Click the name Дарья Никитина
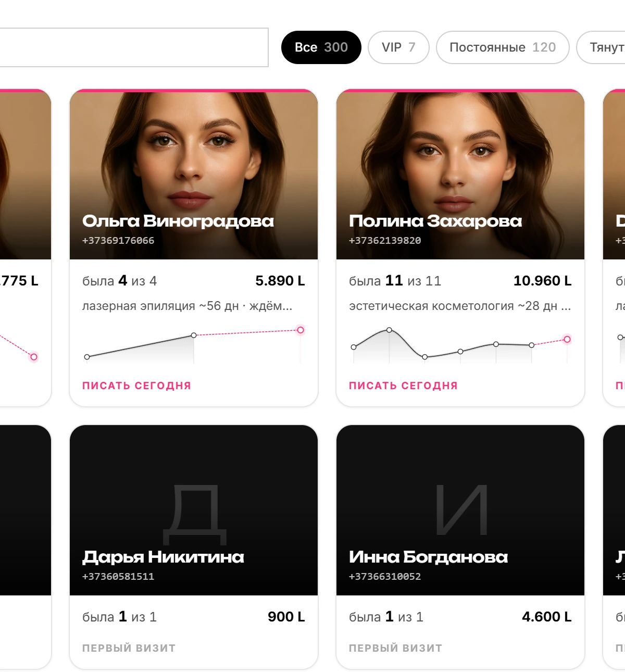The image size is (625, 672). click(x=163, y=557)
